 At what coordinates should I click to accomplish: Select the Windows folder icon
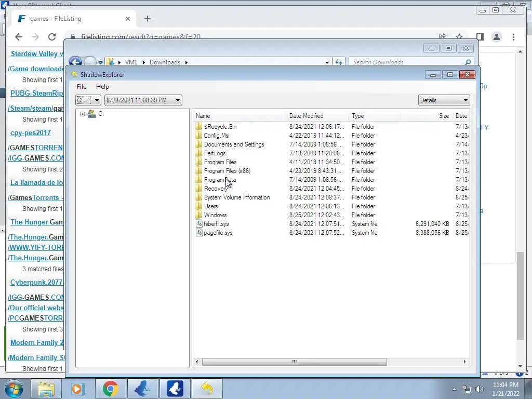(199, 215)
